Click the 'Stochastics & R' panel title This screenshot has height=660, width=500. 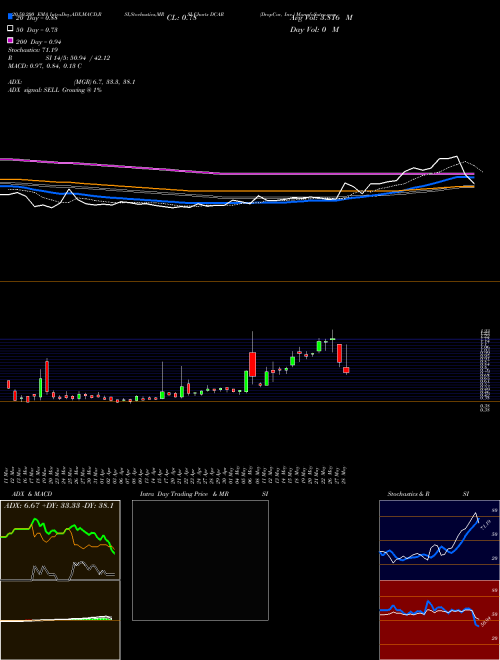click(x=409, y=494)
